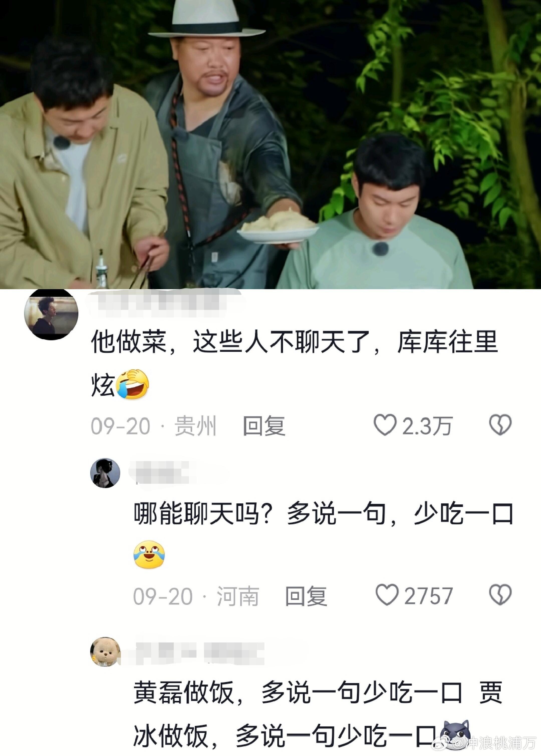This screenshot has width=541, height=756.
Task: Tap the laughing-crying emoji after 炫
Action: pyautogui.click(x=132, y=384)
